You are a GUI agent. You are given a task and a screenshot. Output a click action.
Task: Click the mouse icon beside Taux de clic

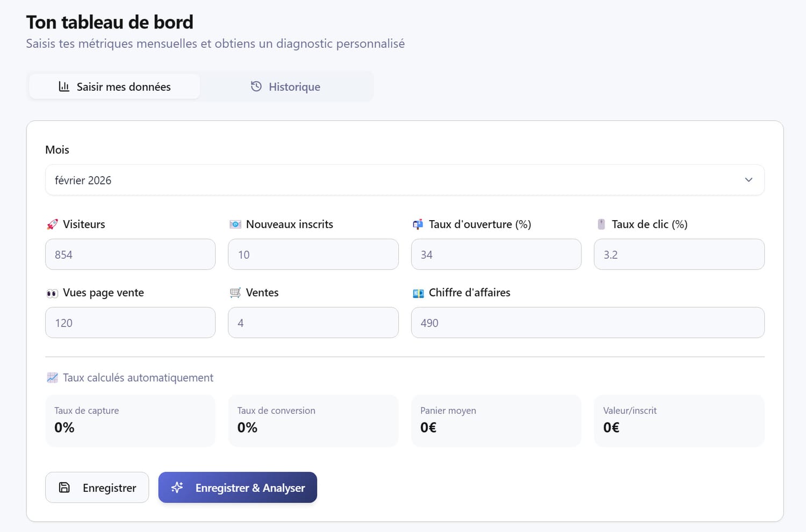[x=601, y=224]
